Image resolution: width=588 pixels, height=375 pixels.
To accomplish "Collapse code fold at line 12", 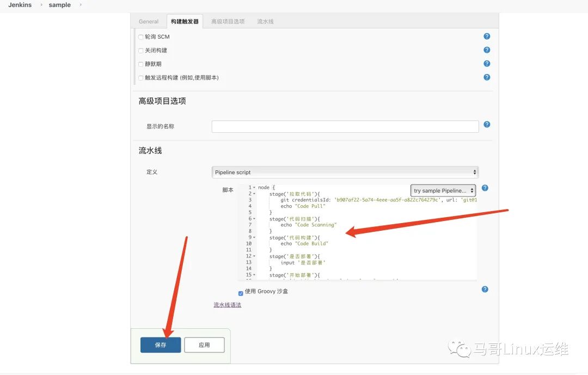I will pos(254,256).
